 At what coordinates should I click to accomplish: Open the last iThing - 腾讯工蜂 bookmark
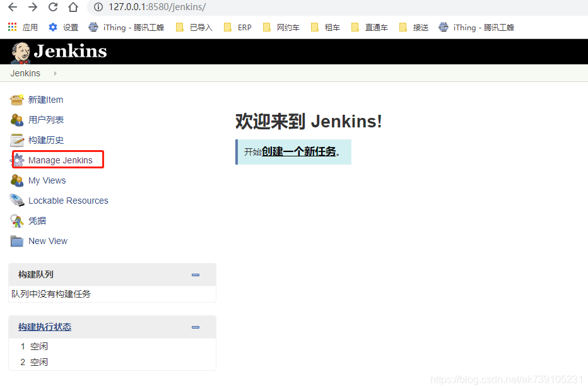pyautogui.click(x=476, y=27)
